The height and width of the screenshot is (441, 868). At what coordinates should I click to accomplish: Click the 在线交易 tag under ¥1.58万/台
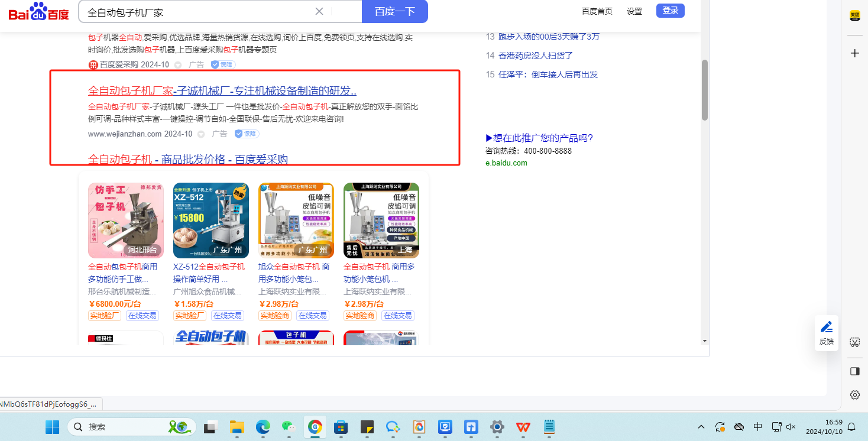(228, 316)
